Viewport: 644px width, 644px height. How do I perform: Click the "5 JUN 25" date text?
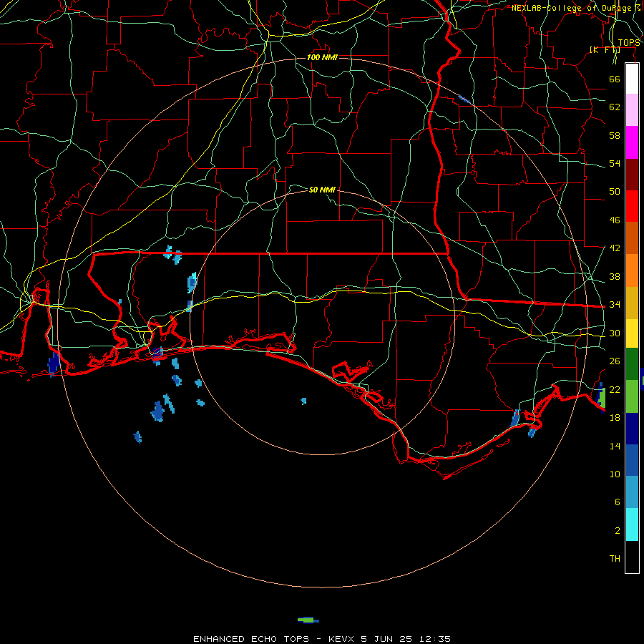(x=387, y=639)
